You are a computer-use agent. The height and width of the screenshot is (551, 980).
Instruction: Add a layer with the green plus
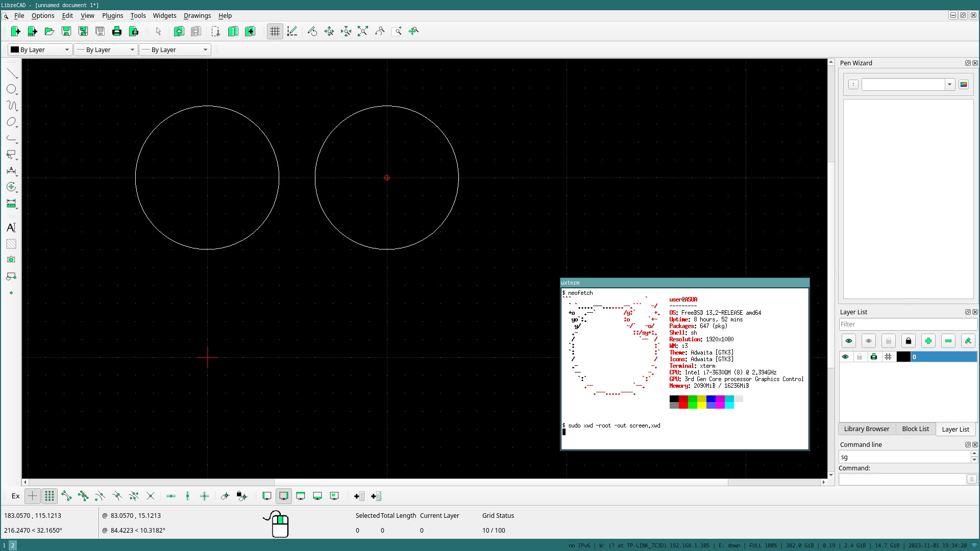pos(928,341)
